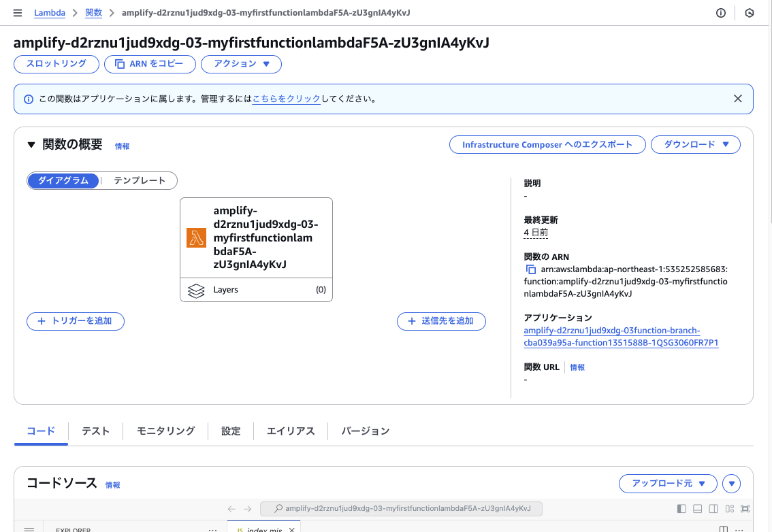Select the index.mjs file tab
This screenshot has width=772, height=532.
pos(263,527)
